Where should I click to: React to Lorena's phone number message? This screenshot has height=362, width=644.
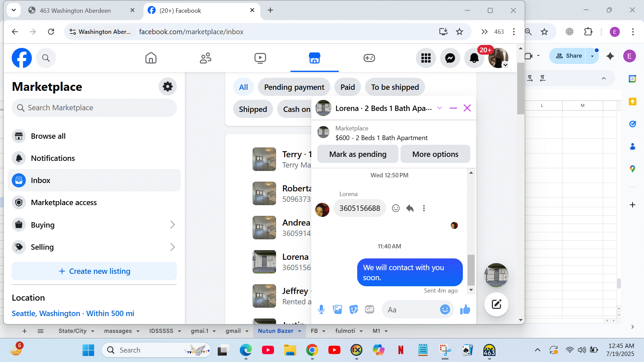pos(396,208)
